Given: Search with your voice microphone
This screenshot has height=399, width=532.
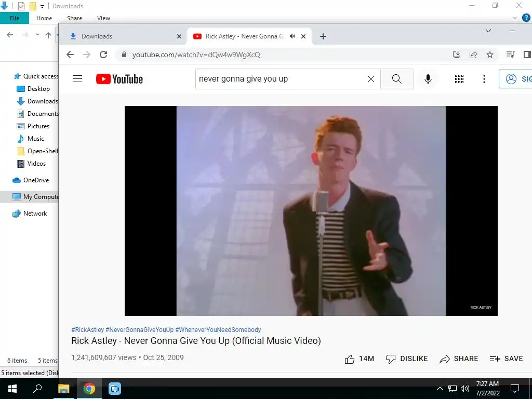Looking at the screenshot, I should point(428,79).
